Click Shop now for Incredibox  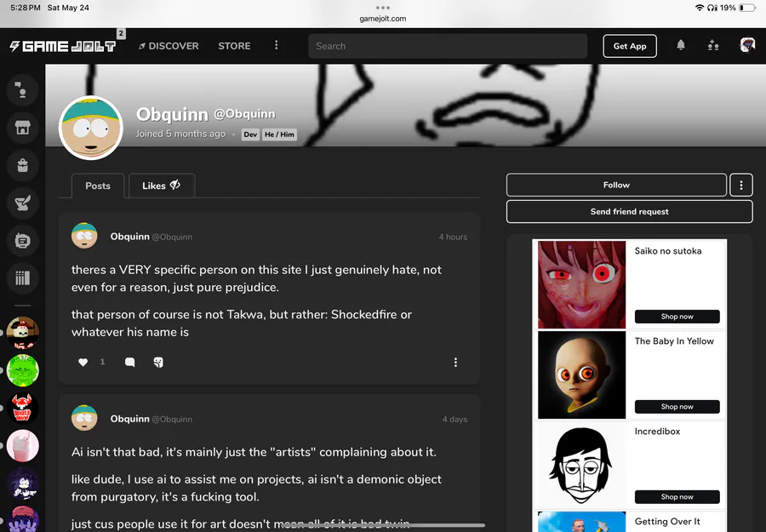click(x=677, y=497)
